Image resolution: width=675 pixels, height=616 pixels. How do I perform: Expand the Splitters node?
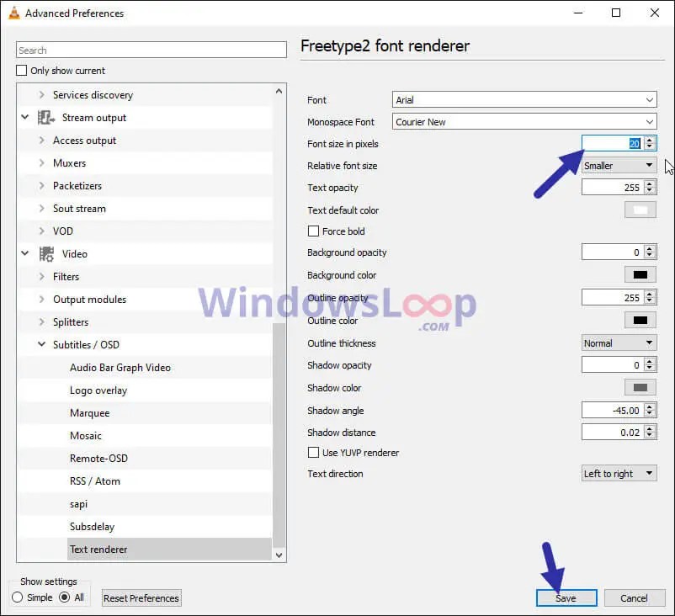tap(42, 322)
